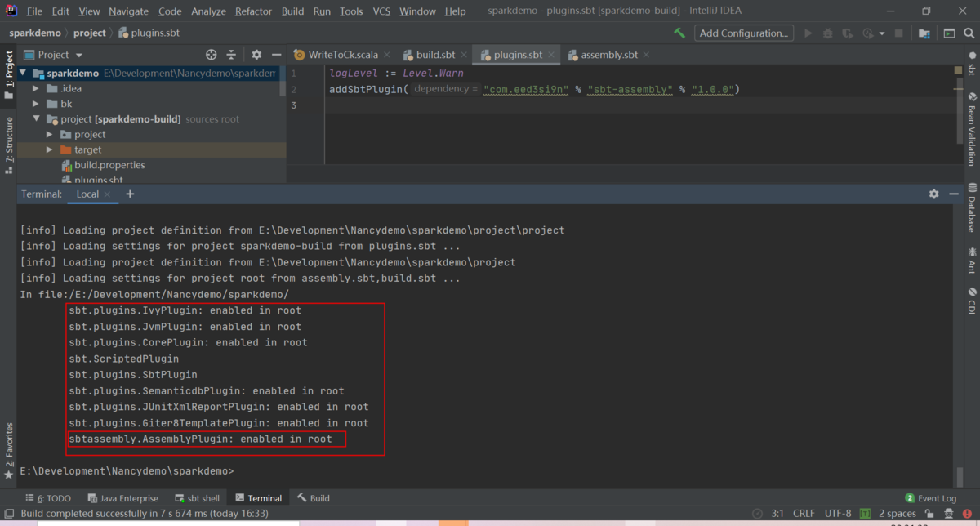The image size is (980, 526).
Task: Open the Tools menu
Action: click(x=351, y=11)
